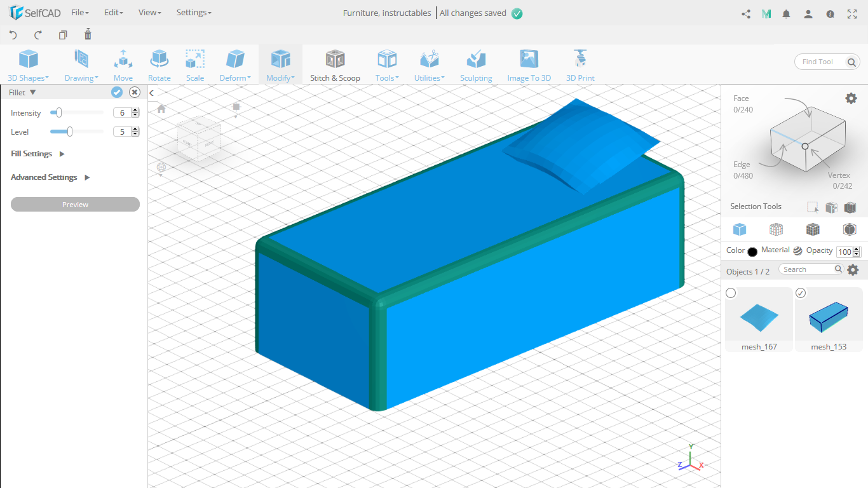868x488 pixels.
Task: Enable the dark cube selection tool
Action: point(850,207)
